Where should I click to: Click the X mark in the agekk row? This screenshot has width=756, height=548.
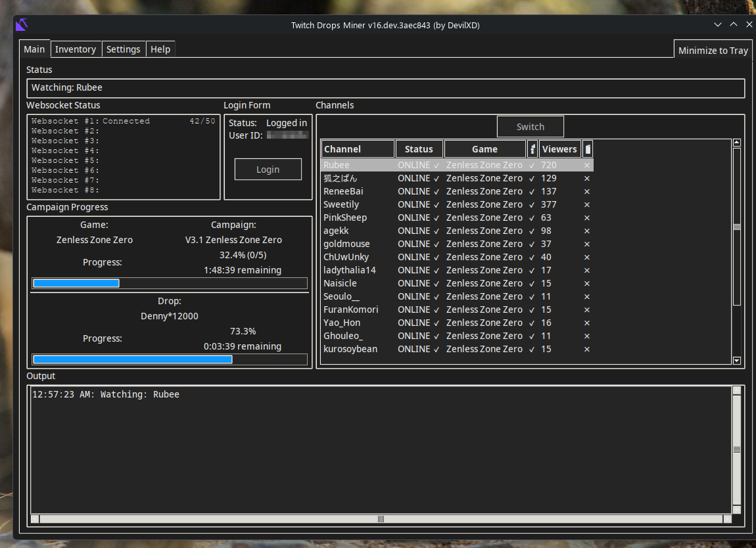pos(587,231)
